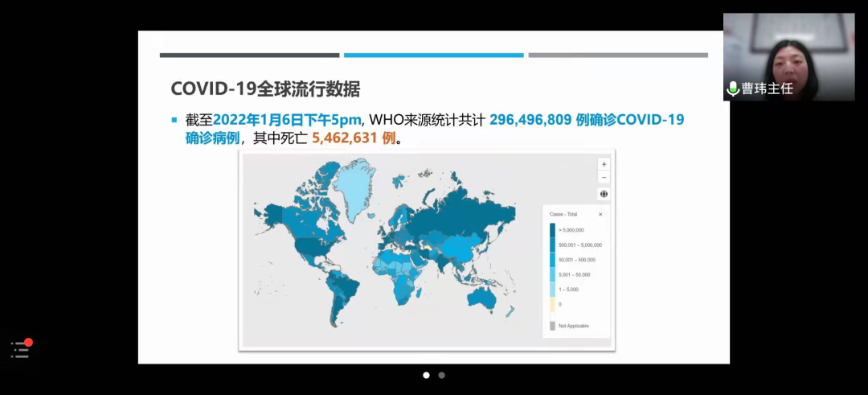Click the yellow zero cases legend swatch
The width and height of the screenshot is (868, 395).
(552, 304)
